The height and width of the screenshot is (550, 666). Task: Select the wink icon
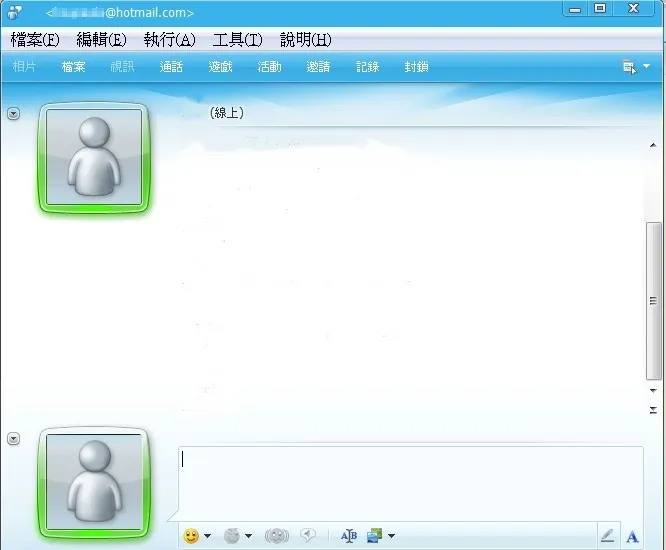[232, 536]
